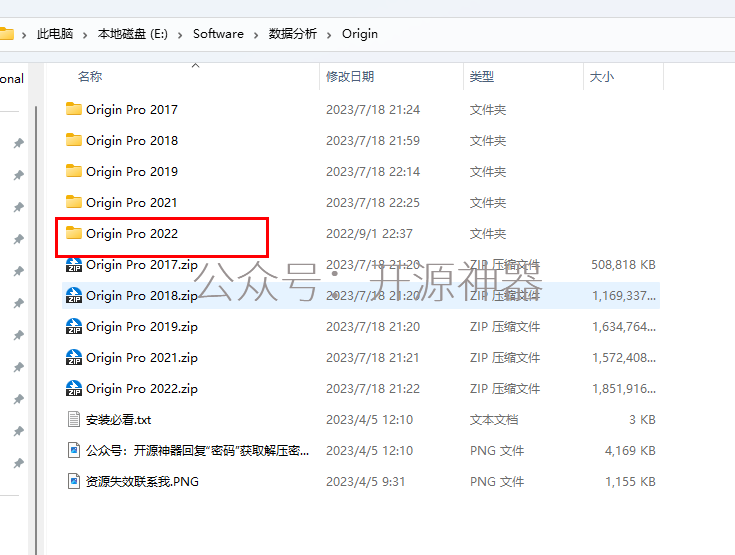
Task: Select the Origin Pro 2018.zip file name
Action: tap(142, 296)
